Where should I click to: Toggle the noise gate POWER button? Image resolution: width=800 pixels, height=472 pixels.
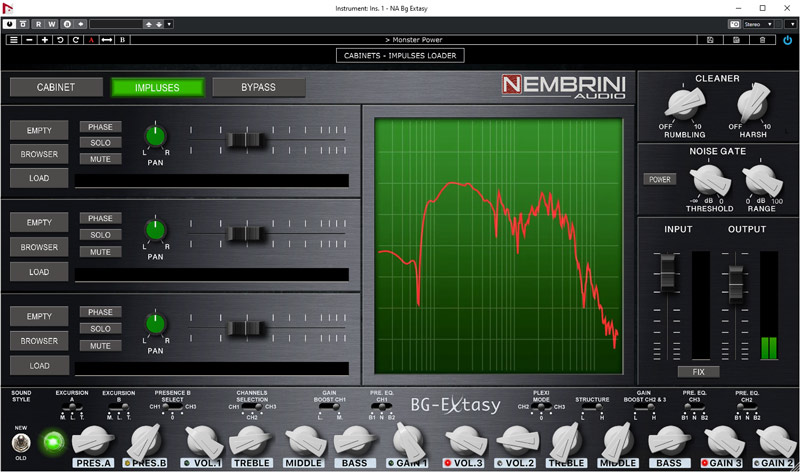(x=660, y=180)
